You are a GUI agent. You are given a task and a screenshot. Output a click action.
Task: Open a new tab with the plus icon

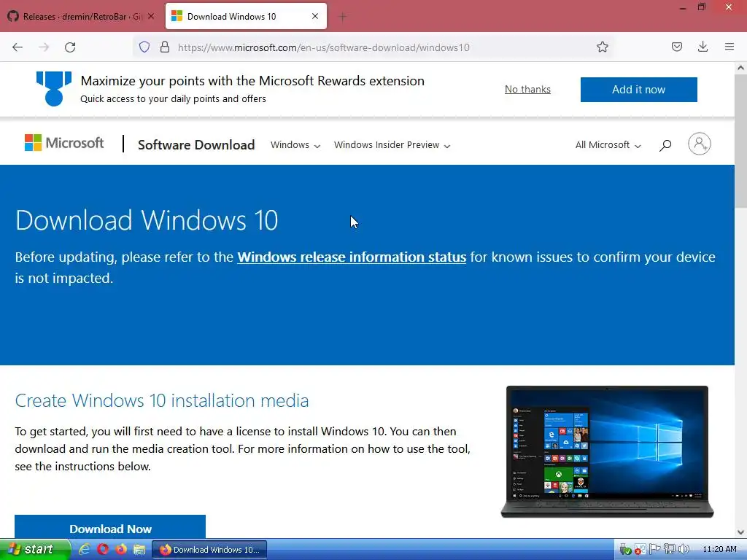pos(342,17)
